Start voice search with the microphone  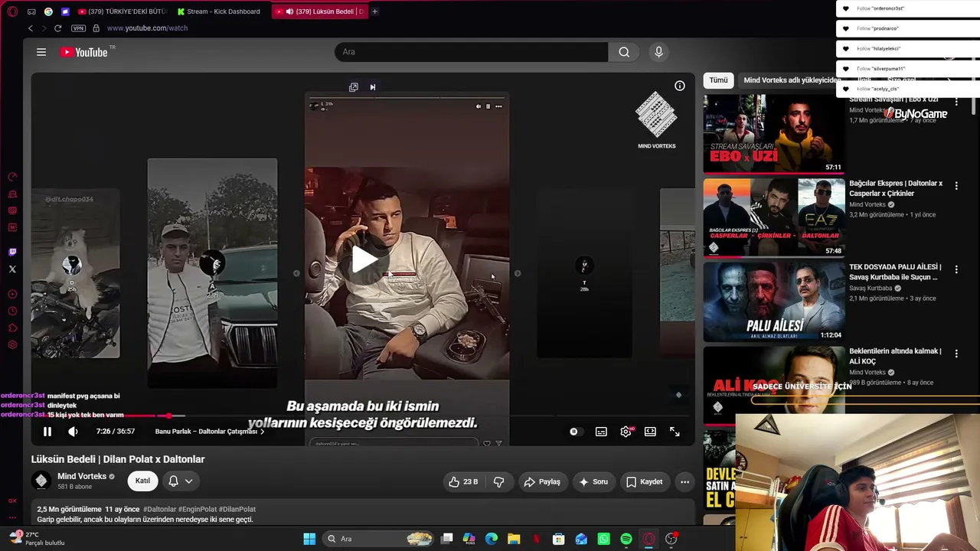click(658, 52)
